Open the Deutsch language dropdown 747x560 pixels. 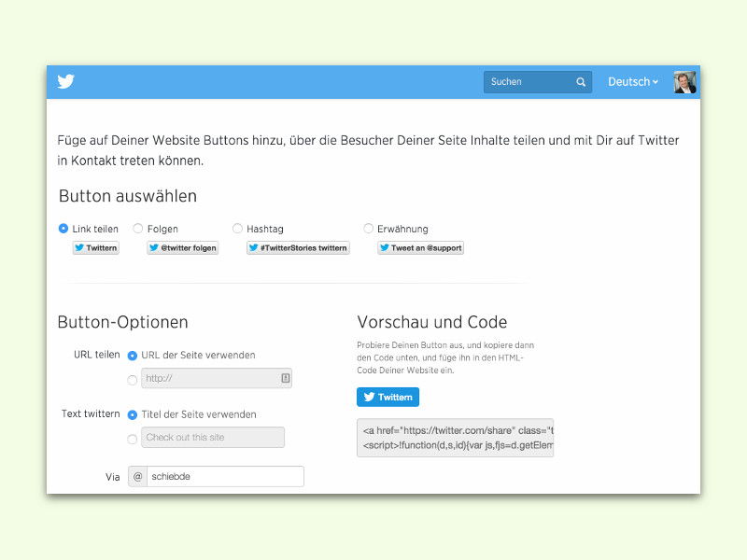pyautogui.click(x=633, y=82)
